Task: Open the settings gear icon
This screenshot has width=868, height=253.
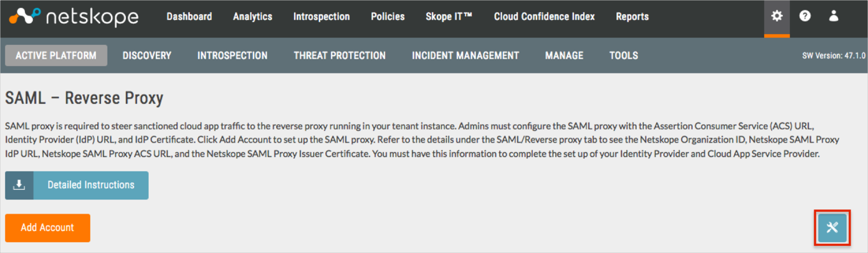Action: pyautogui.click(x=776, y=17)
